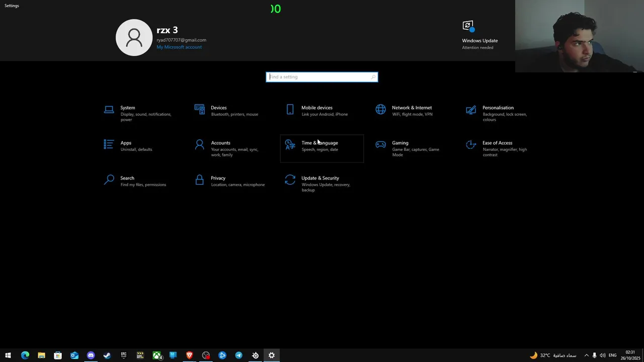Screen dimensions: 644x362
Task: Open the Windows Start menu
Action: pyautogui.click(x=8, y=355)
